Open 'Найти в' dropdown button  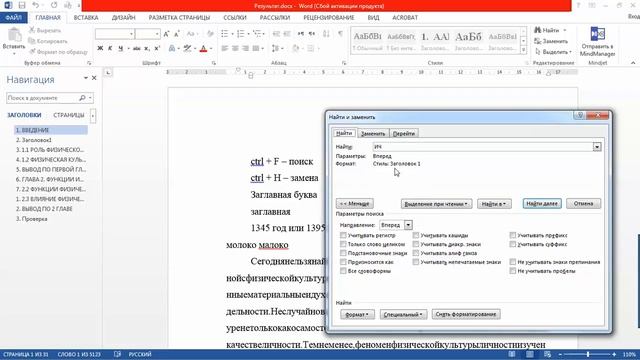click(x=494, y=203)
